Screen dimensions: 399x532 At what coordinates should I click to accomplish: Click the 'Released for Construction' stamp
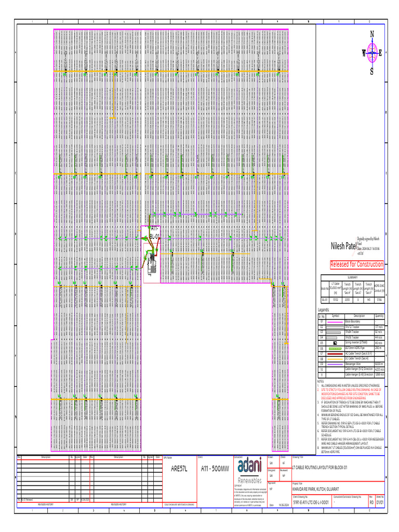[356, 264]
